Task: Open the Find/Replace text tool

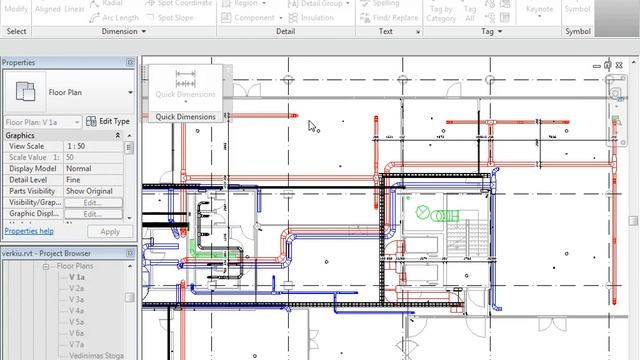Action: (389, 18)
